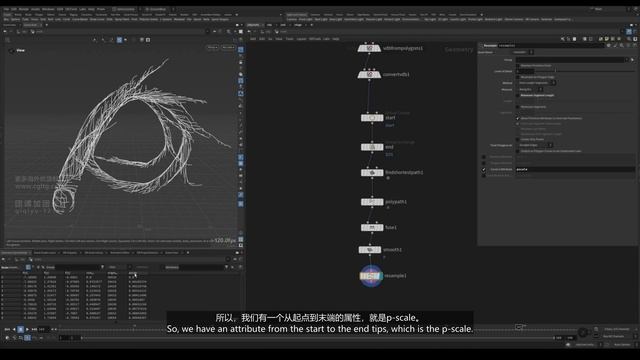Open right-side attribute filter dropdown in spreadsheet
Image resolution: width=640 pixels, height=360 pixels.
(226, 267)
